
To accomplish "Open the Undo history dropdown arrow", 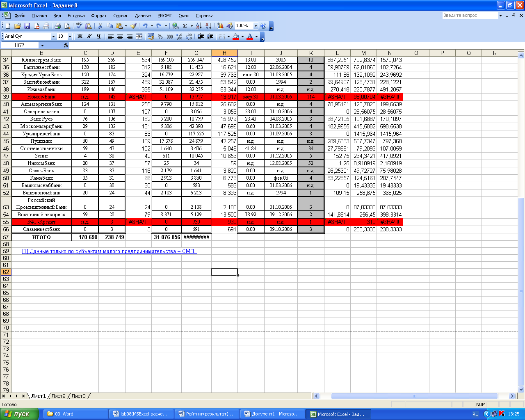I will click(151, 26).
